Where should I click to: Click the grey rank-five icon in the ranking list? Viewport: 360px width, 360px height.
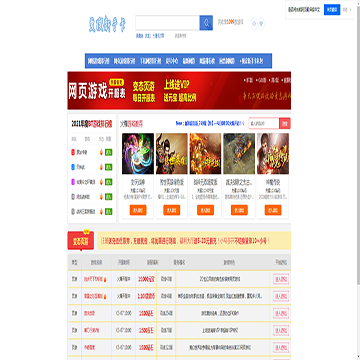tap(73, 211)
